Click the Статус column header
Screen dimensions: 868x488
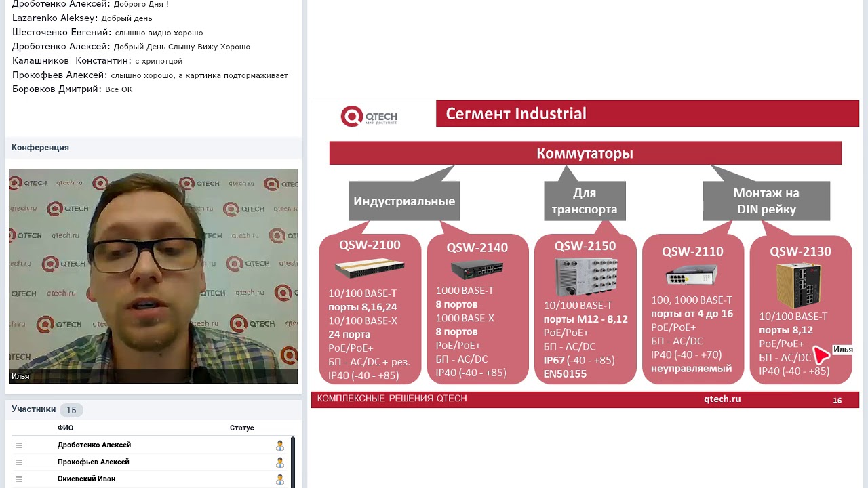click(x=241, y=428)
